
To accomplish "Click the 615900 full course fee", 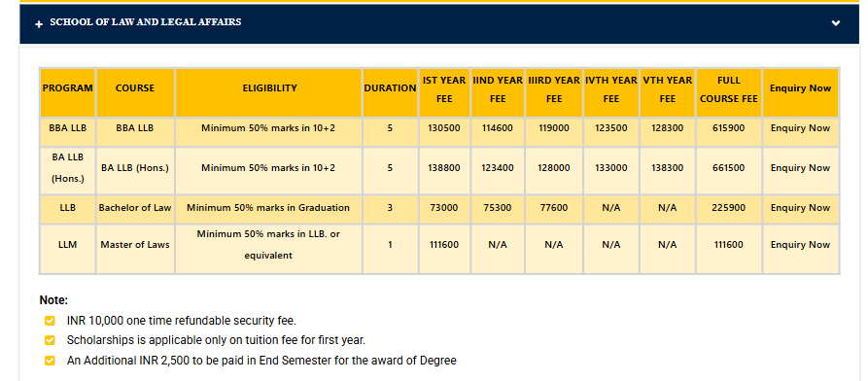I will pos(728,128).
